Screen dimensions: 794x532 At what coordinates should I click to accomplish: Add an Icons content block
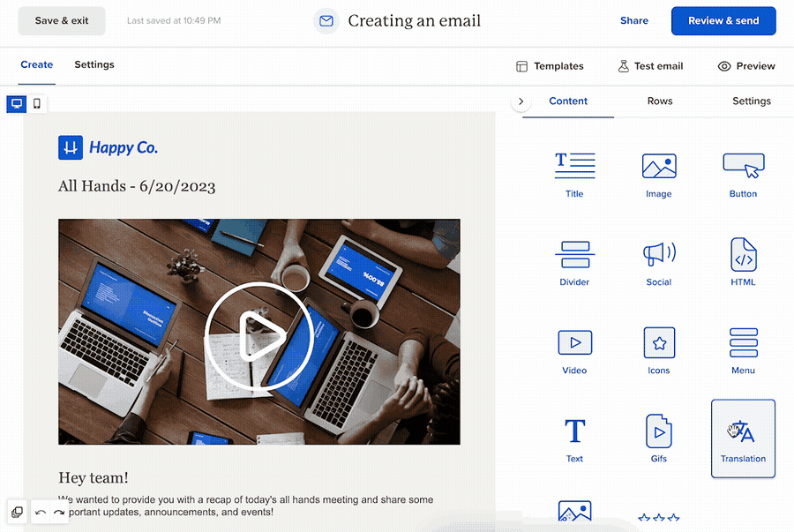pos(659,351)
